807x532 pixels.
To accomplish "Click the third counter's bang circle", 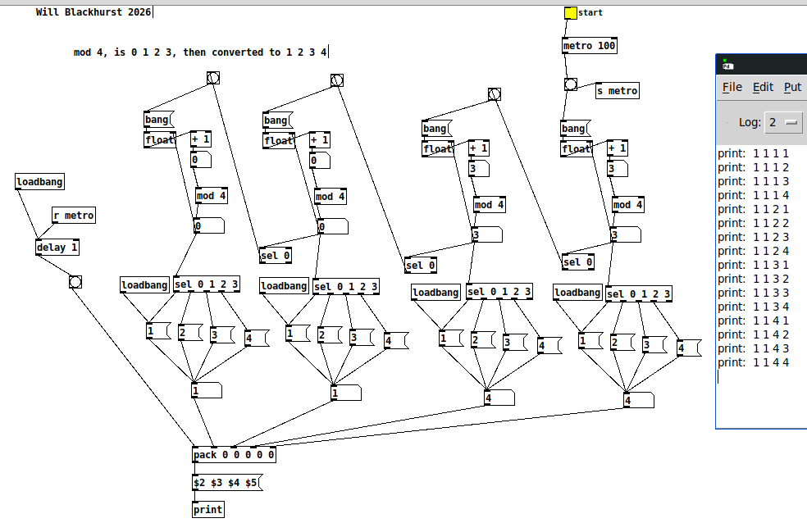I will [492, 93].
